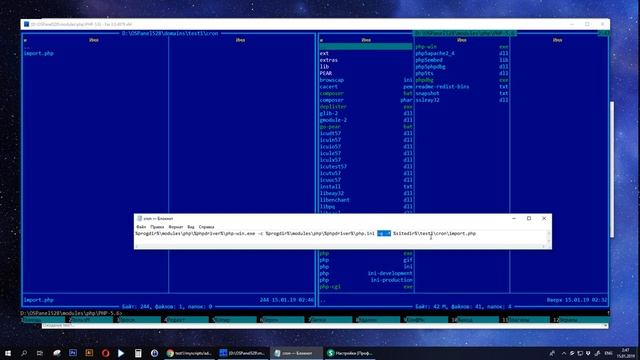The width and height of the screenshot is (640, 360).
Task: Select the PEAR folder in the right panel
Action: click(x=366, y=73)
